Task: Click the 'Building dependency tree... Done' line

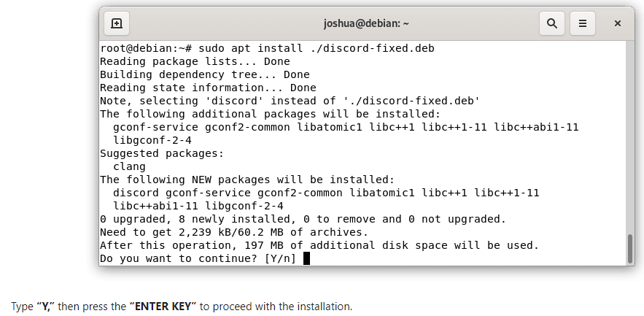Action: [204, 75]
